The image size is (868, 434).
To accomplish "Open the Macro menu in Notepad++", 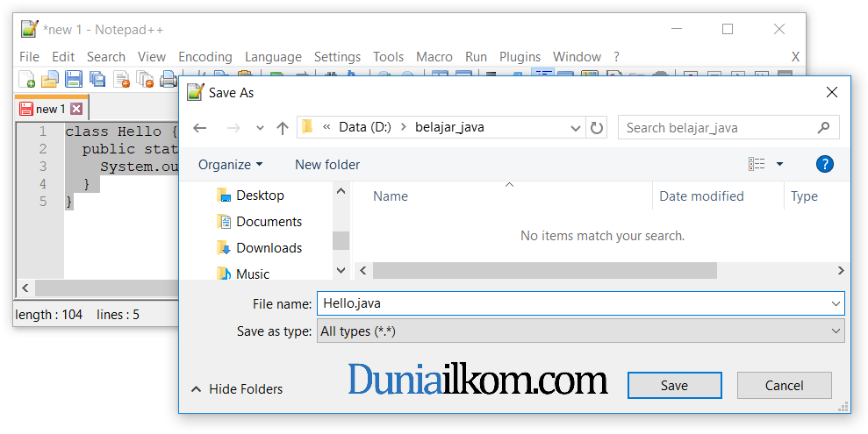I will point(434,57).
